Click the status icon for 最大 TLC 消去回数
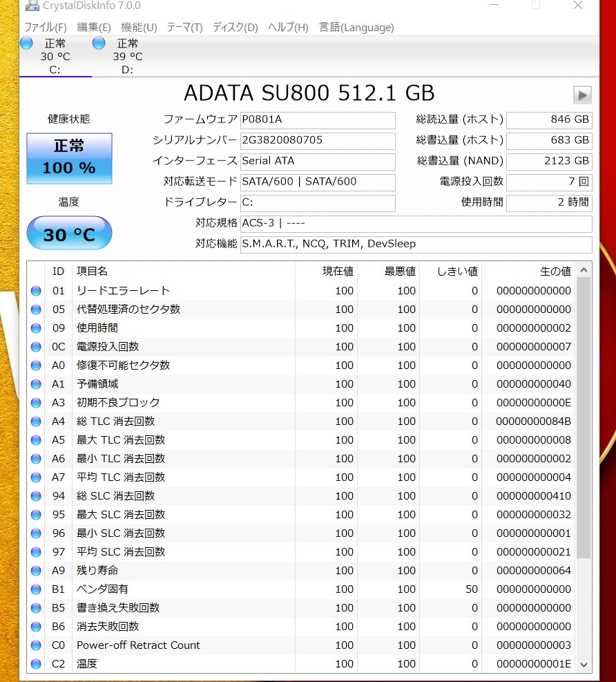 coord(36,440)
